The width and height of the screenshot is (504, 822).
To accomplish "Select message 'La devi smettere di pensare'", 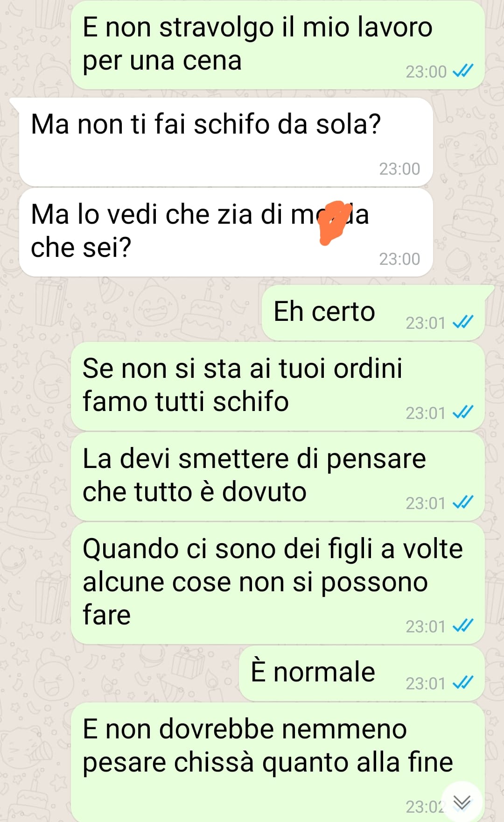I will pyautogui.click(x=278, y=476).
